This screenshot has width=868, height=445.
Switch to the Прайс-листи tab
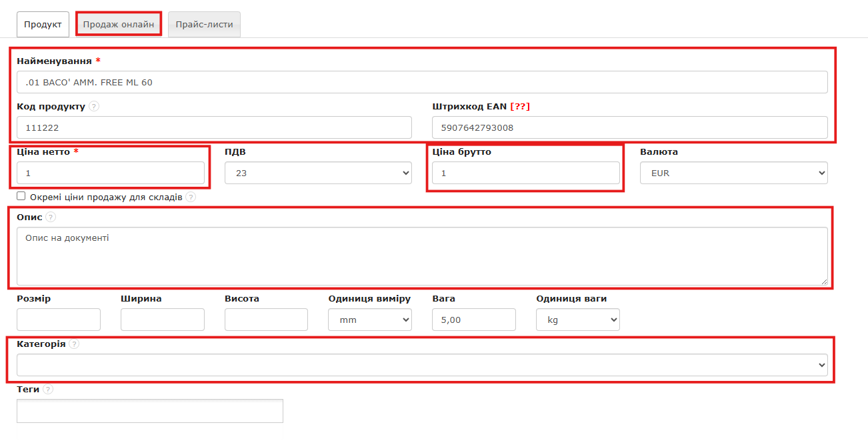tap(204, 25)
